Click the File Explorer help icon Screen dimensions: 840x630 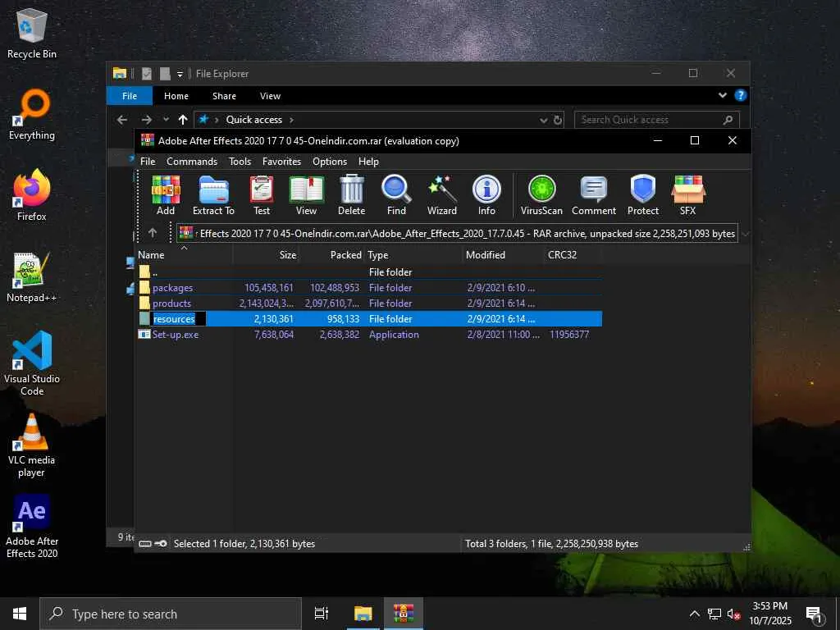click(741, 95)
